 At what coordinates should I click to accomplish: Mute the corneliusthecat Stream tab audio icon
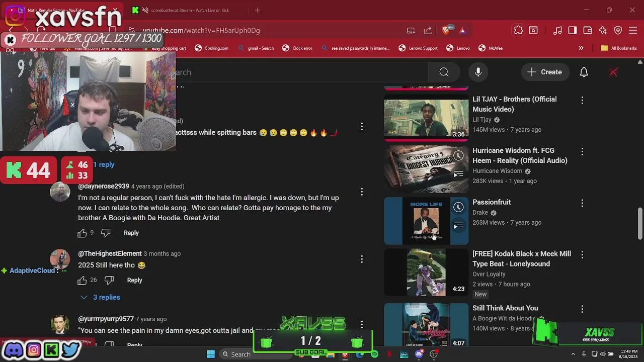coord(145,10)
